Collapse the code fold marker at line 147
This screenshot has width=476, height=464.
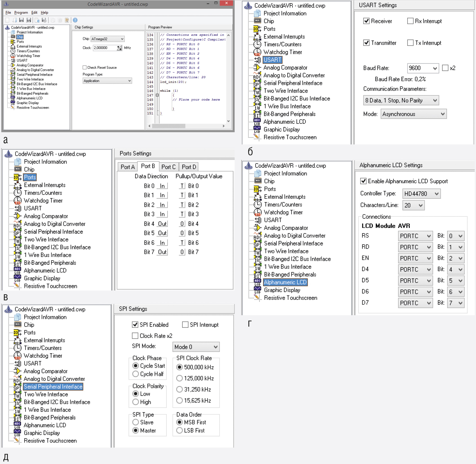(x=157, y=95)
